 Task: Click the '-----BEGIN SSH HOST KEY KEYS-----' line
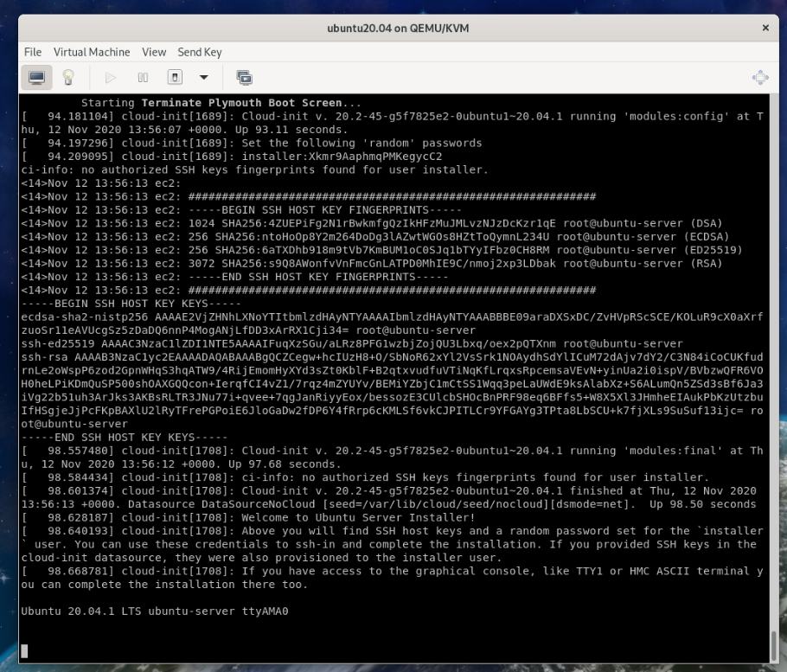tap(131, 304)
